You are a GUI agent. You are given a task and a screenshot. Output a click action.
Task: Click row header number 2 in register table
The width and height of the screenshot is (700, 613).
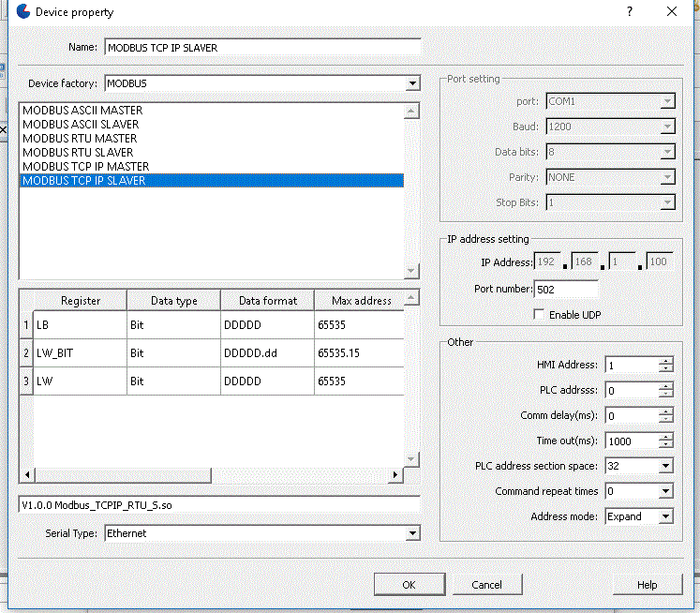click(26, 352)
